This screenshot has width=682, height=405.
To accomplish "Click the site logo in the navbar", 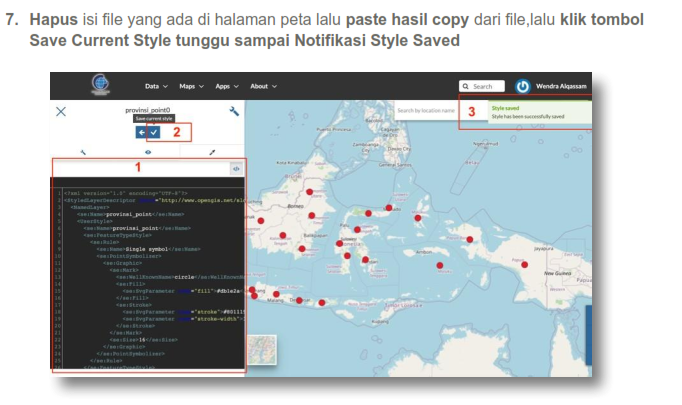I will pos(100,86).
